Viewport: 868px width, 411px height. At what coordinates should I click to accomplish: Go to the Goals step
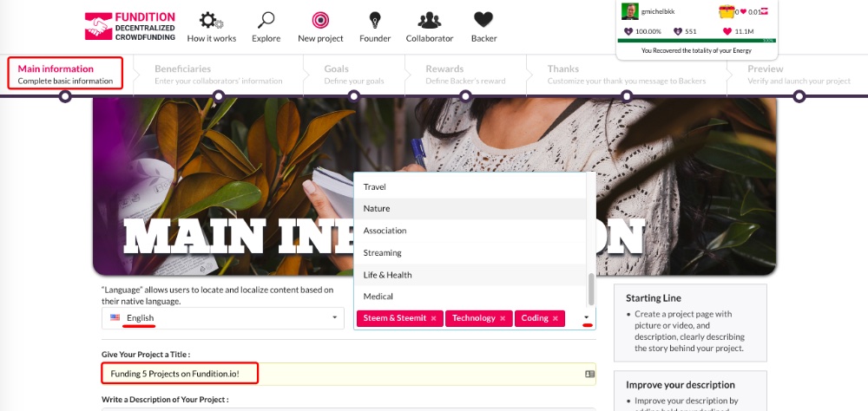(354, 75)
